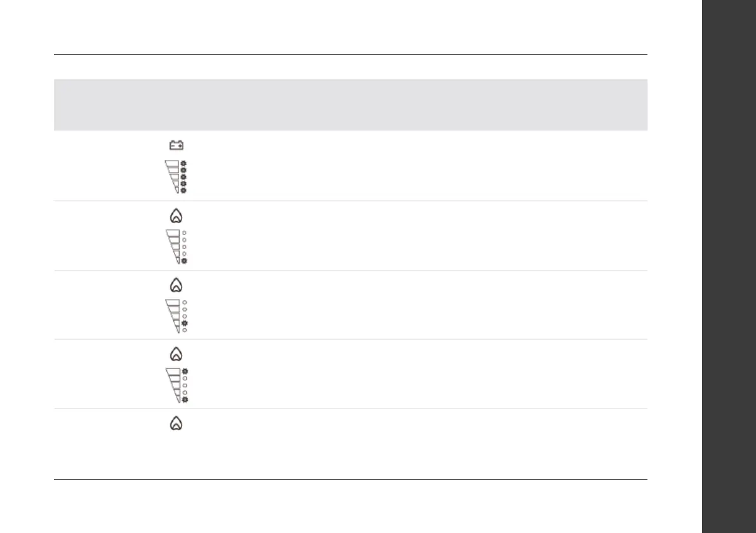This screenshot has width=756, height=533.
Task: Click the top lit LED in the third flame's indicator
Action: pyautogui.click(x=184, y=371)
